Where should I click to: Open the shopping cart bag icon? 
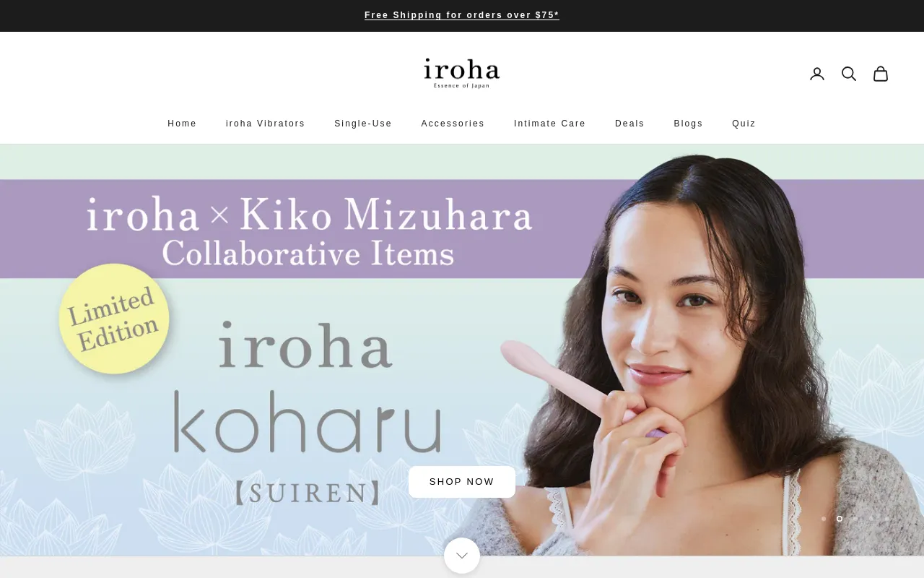pyautogui.click(x=881, y=74)
